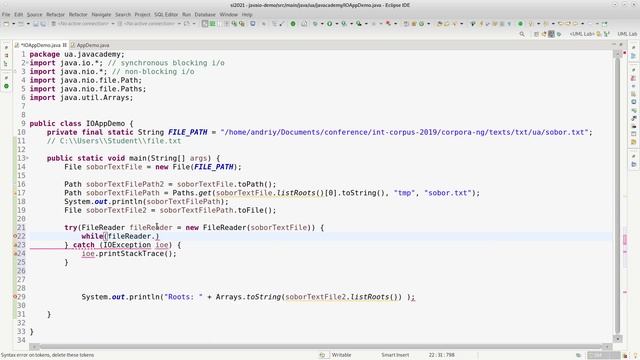
Task: Open the Open Perspective icon
Action: click(536, 34)
